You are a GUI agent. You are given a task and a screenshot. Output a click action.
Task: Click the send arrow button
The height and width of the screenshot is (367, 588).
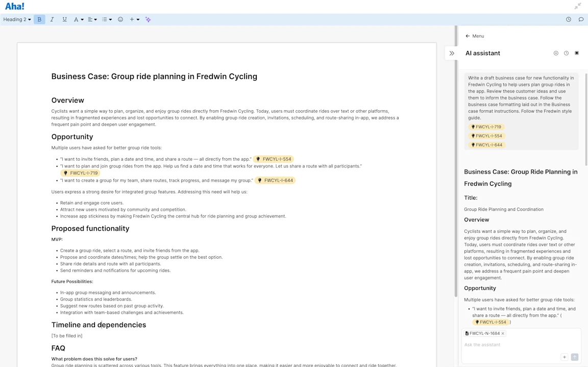click(x=575, y=357)
